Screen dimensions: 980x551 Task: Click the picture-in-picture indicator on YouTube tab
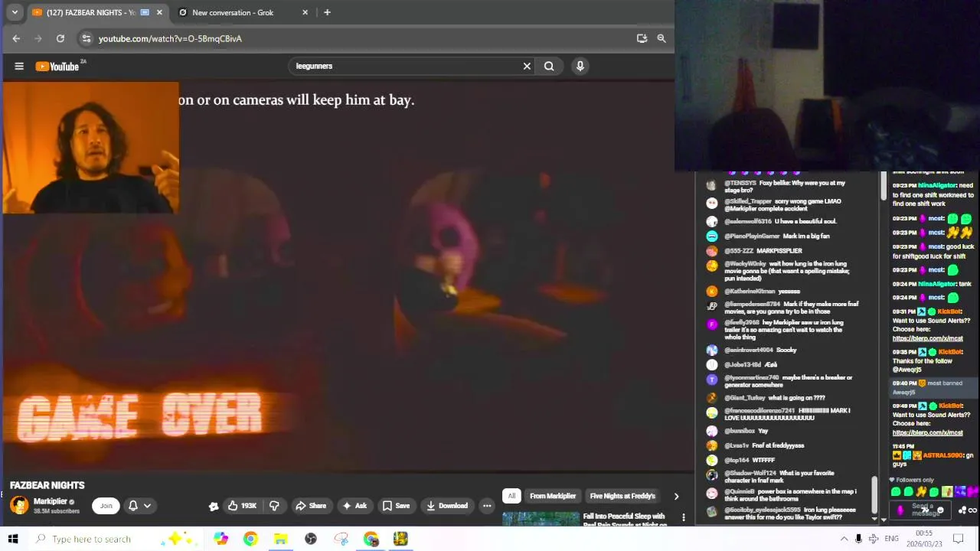pos(145,12)
